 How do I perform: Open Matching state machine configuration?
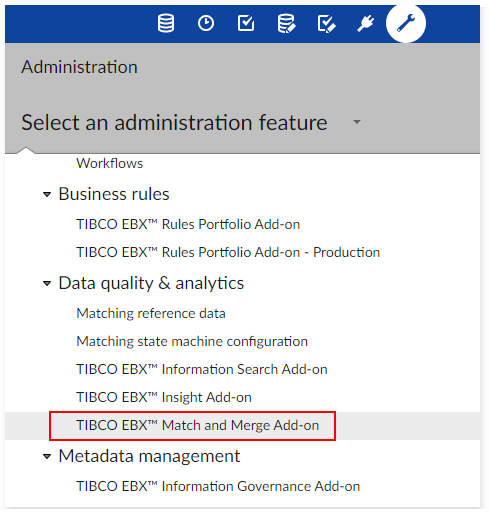[192, 341]
